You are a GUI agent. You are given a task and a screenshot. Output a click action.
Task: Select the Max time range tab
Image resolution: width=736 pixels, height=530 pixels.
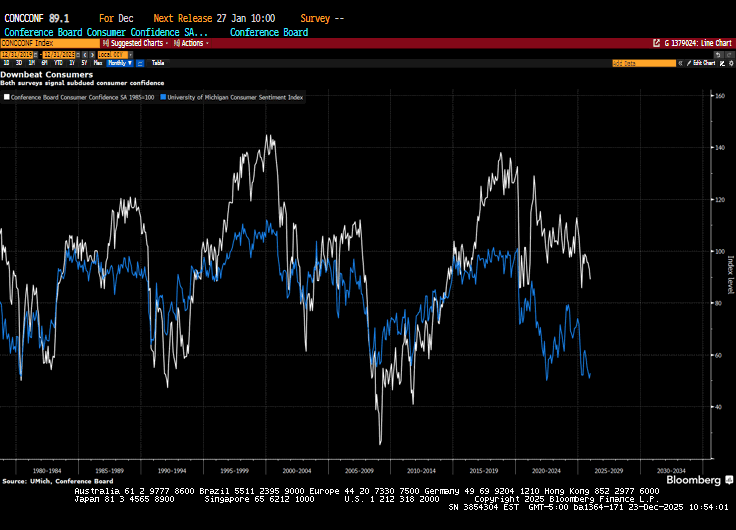point(97,62)
